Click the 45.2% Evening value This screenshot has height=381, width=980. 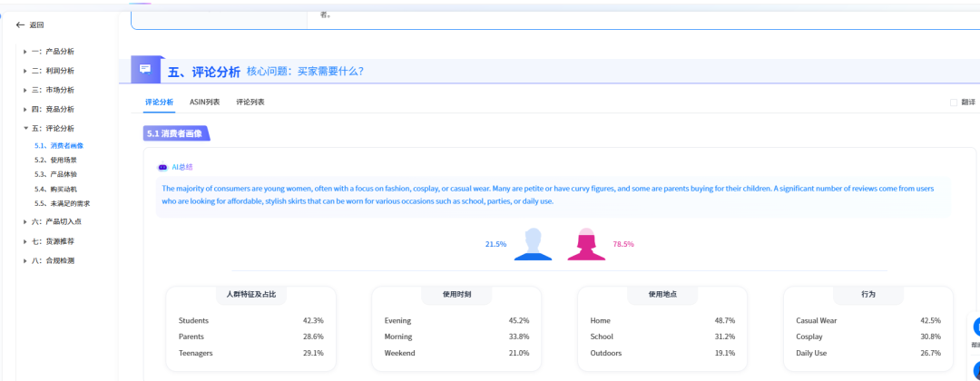pyautogui.click(x=519, y=320)
